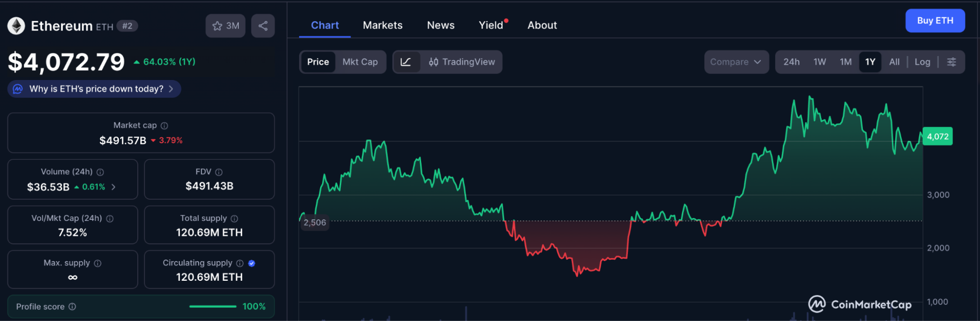
Task: Click Market cap info icon
Action: pyautogui.click(x=164, y=126)
